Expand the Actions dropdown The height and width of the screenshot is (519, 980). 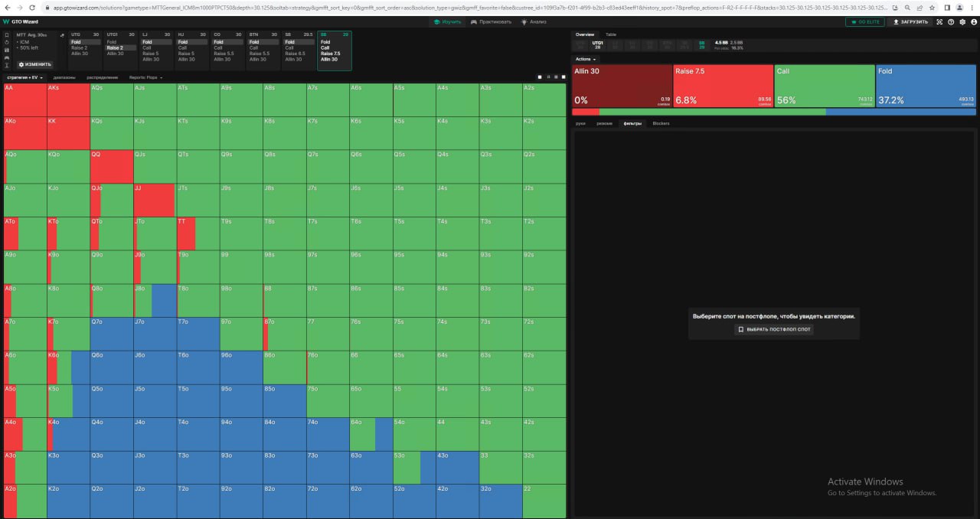(x=586, y=59)
